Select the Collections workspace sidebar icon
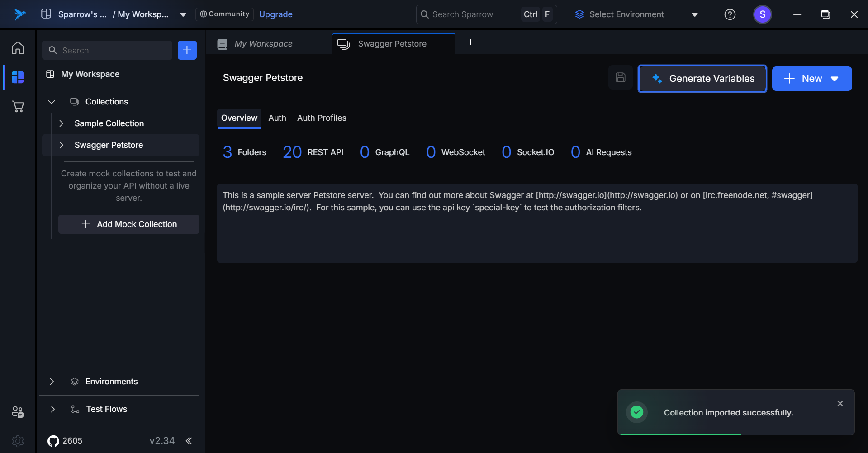868x453 pixels. click(x=18, y=77)
